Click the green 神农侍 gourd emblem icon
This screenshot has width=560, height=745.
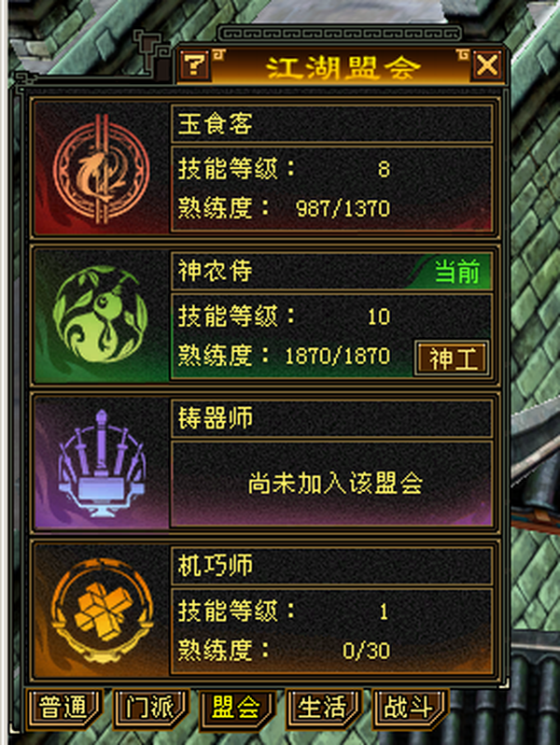coord(101,315)
